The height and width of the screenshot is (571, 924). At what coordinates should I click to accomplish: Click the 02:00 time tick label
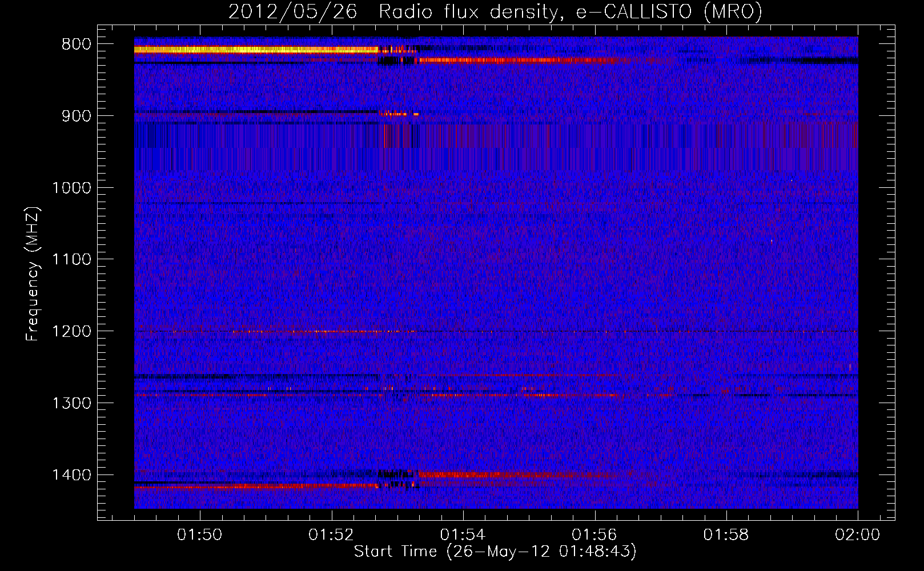tap(858, 535)
